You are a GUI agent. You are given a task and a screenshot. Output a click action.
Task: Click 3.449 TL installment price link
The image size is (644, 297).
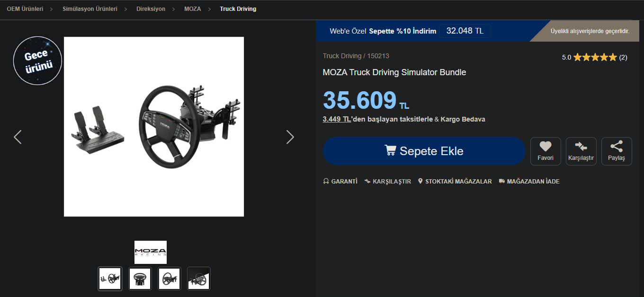click(x=337, y=119)
